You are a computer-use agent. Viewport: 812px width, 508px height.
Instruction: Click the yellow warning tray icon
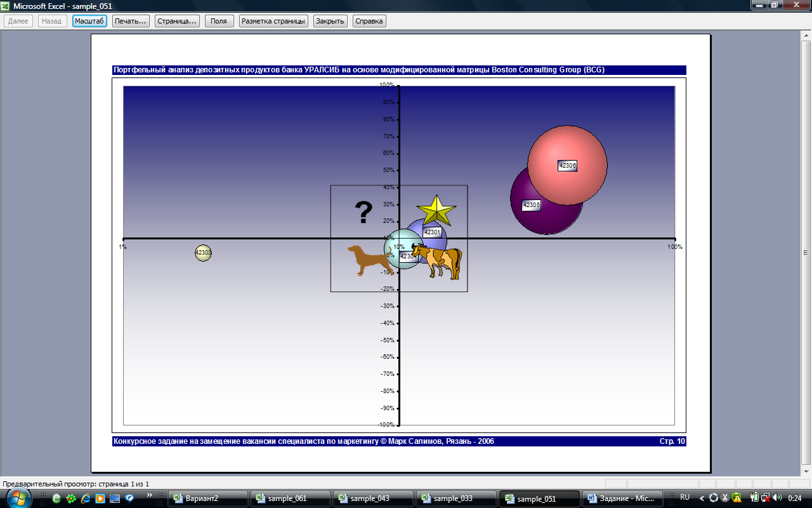(x=737, y=498)
